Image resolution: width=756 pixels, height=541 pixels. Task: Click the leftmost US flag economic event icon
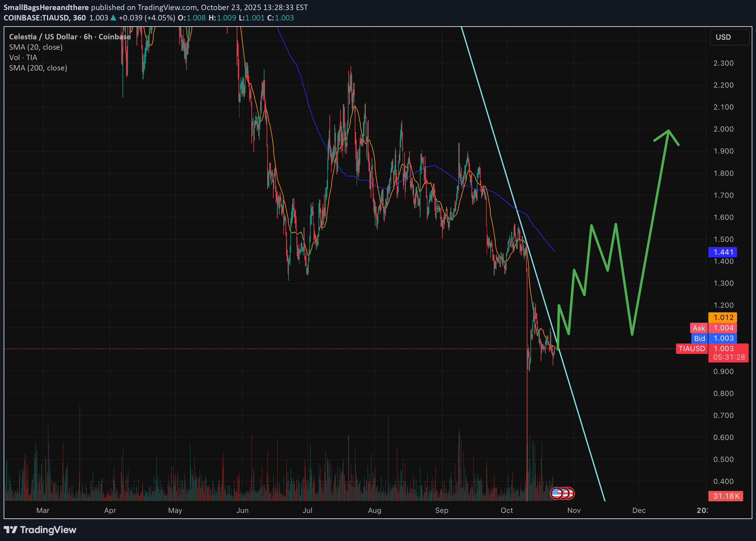click(556, 493)
